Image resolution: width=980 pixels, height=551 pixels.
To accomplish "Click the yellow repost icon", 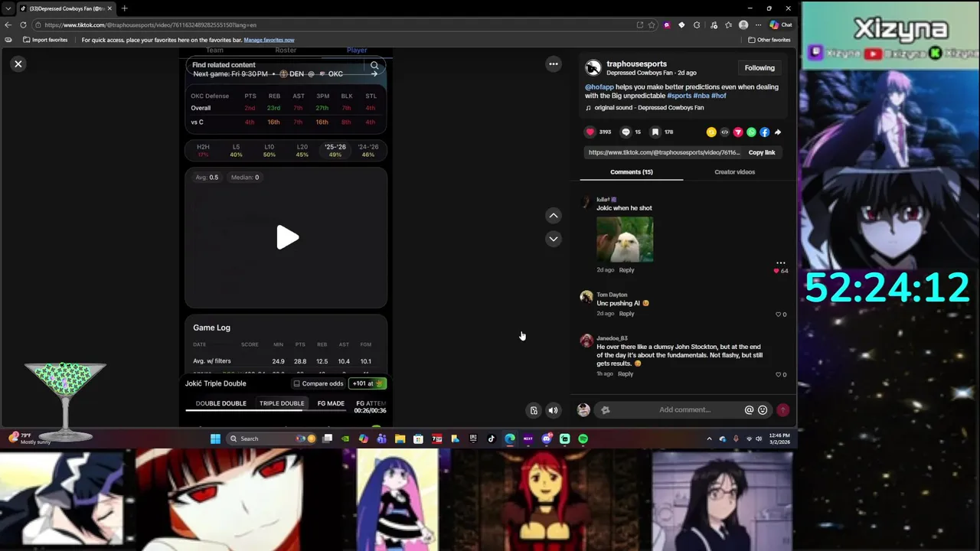I will (711, 132).
